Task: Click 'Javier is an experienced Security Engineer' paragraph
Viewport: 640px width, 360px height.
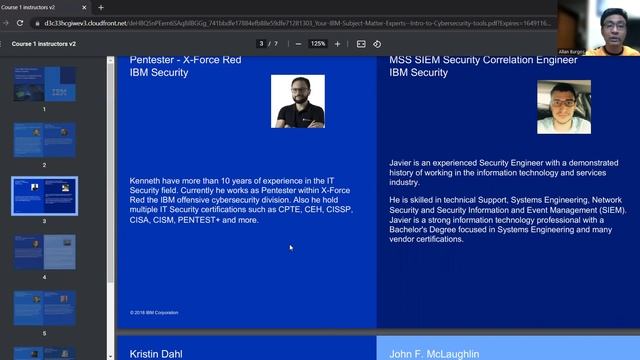Action: pyautogui.click(x=504, y=173)
